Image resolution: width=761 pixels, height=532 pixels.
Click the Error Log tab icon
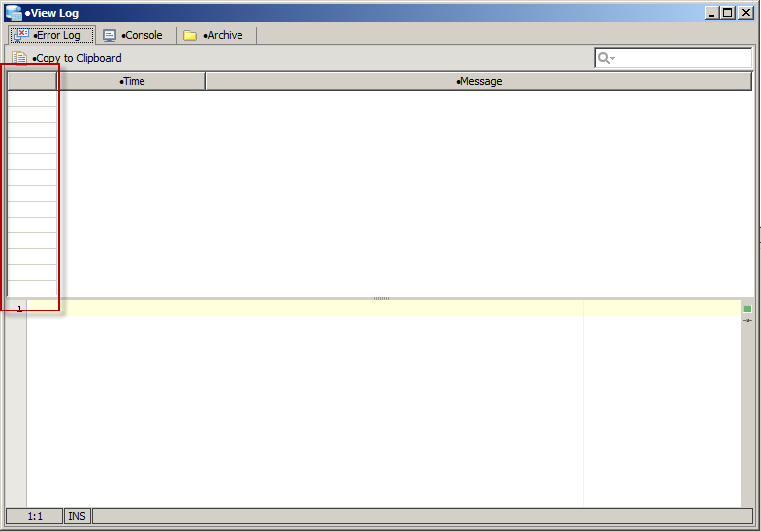(x=21, y=35)
